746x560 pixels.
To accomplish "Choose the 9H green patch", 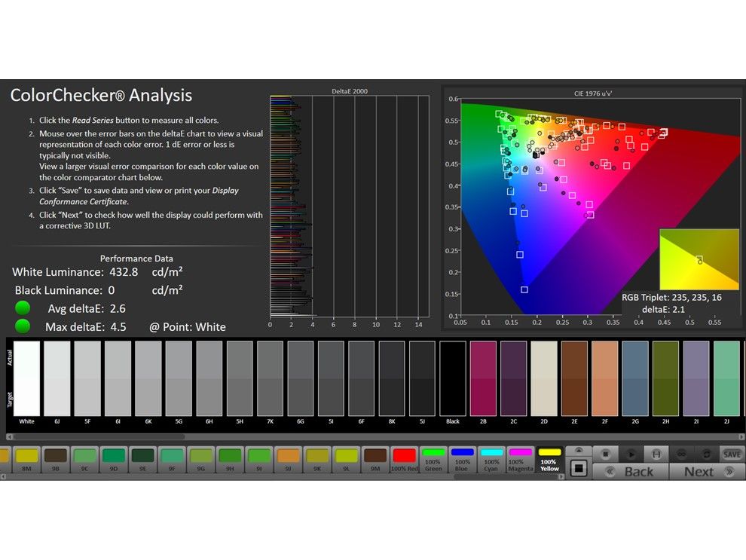I will pos(231,460).
